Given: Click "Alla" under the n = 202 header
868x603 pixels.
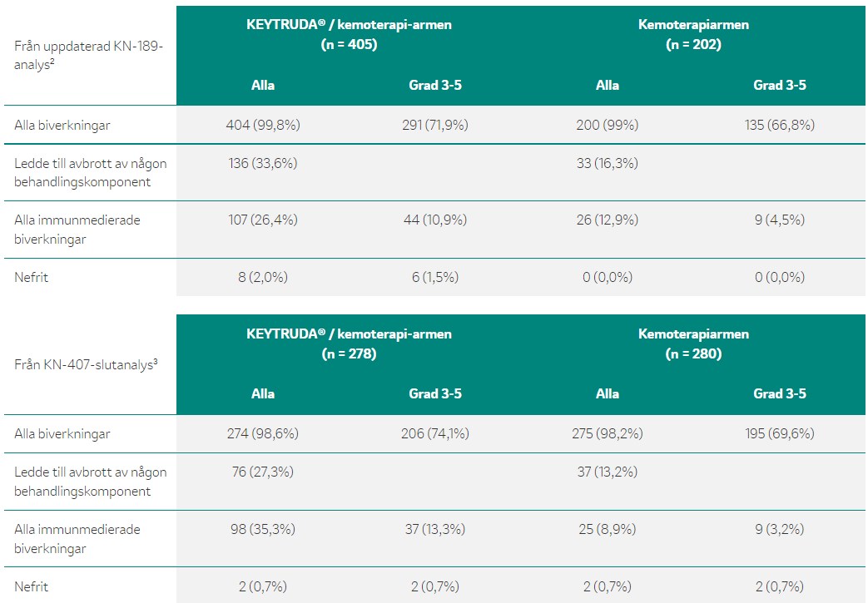Looking at the screenshot, I should point(608,85).
